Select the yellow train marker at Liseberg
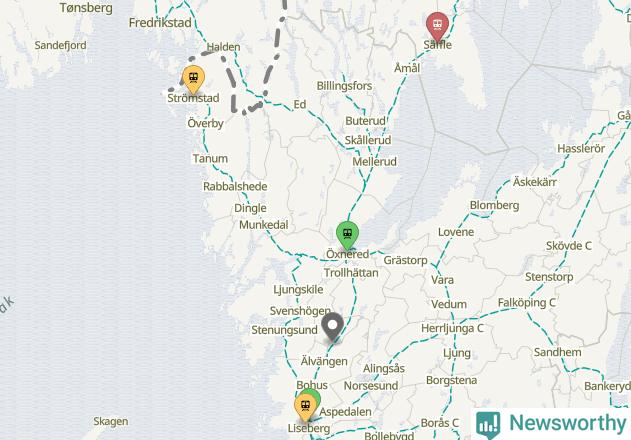This screenshot has height=440, width=631. (305, 408)
